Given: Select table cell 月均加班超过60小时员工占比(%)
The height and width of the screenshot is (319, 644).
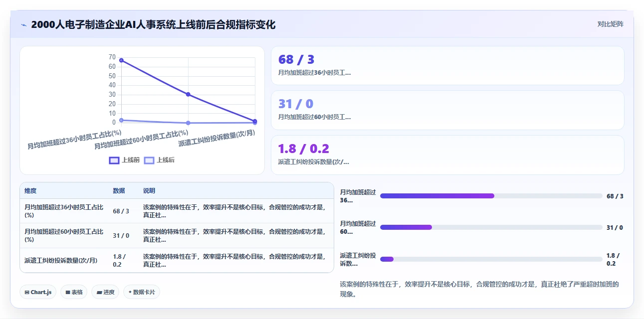Looking at the screenshot, I should click(x=64, y=236).
